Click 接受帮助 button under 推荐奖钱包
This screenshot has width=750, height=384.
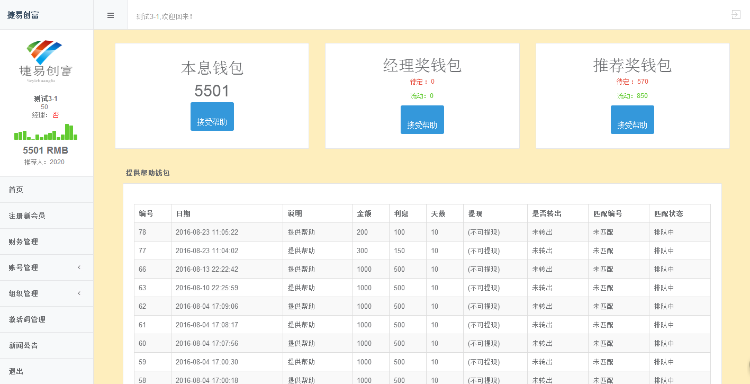pyautogui.click(x=632, y=120)
